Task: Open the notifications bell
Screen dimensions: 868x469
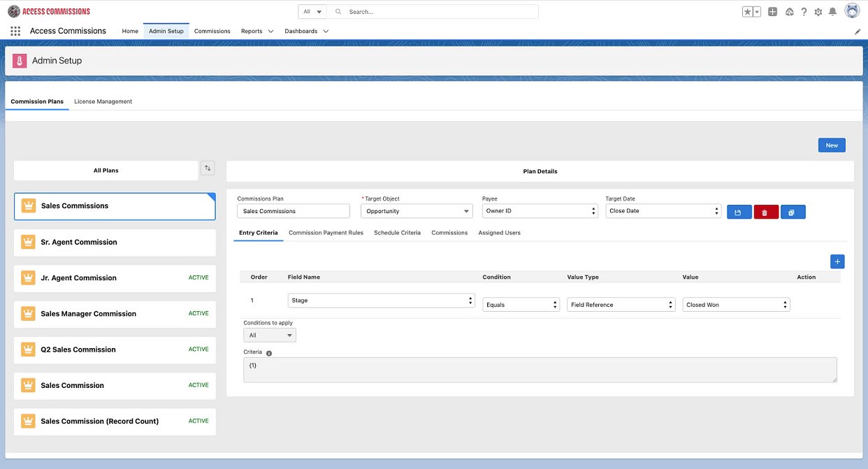Action: [832, 12]
